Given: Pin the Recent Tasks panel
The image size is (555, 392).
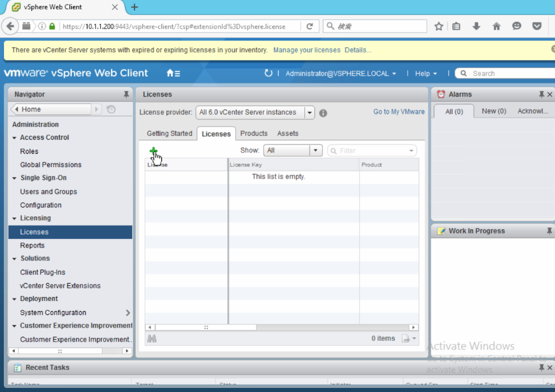Looking at the screenshot, I should tap(541, 367).
